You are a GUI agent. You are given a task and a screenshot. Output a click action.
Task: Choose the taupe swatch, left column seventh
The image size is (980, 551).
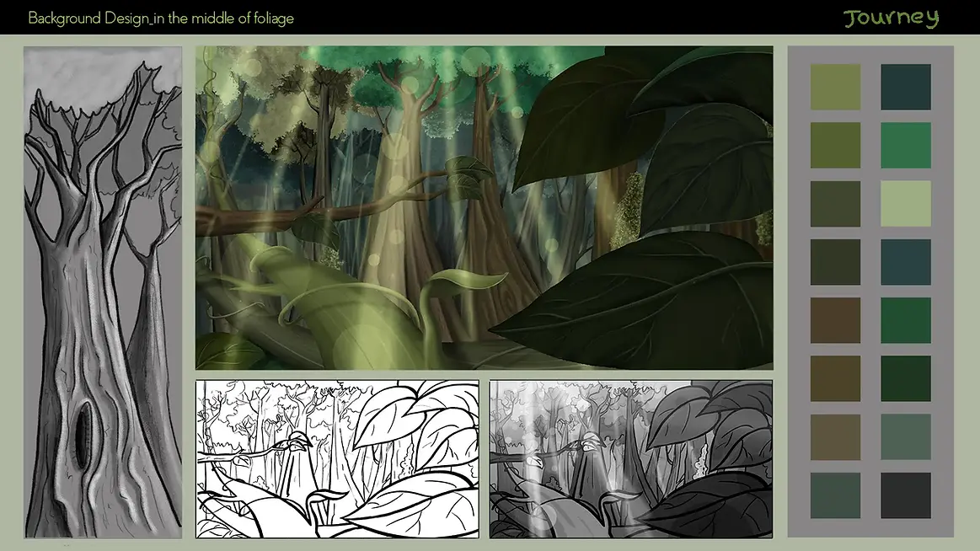pos(835,436)
